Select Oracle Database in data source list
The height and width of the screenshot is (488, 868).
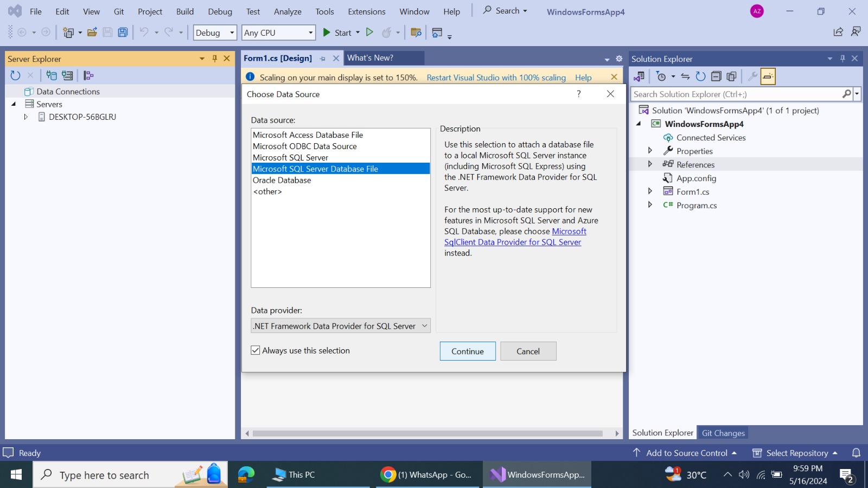(x=341, y=180)
